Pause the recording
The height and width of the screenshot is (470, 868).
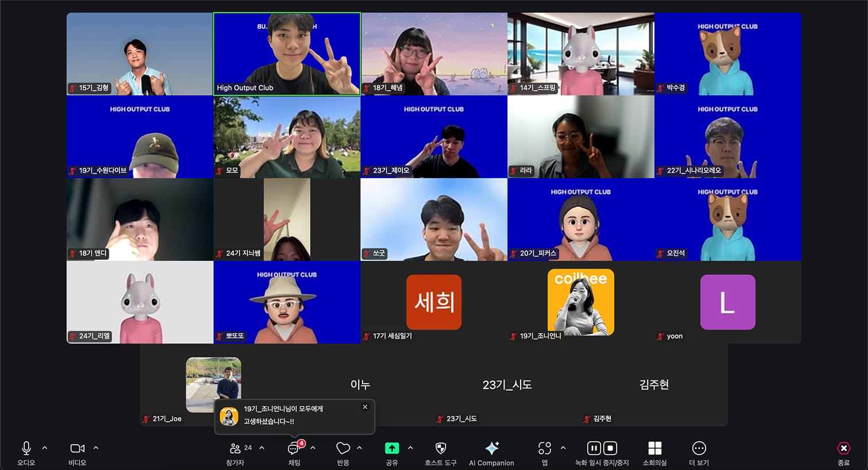594,448
